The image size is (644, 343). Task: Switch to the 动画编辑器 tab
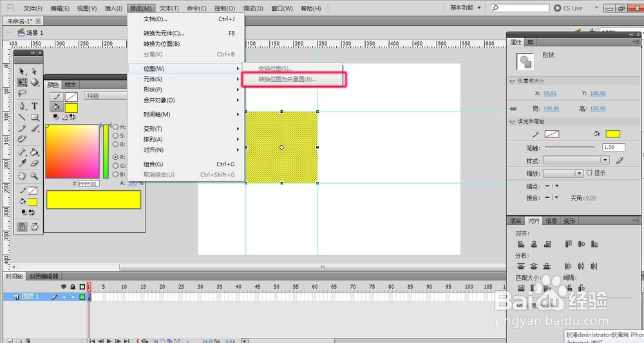(44, 277)
